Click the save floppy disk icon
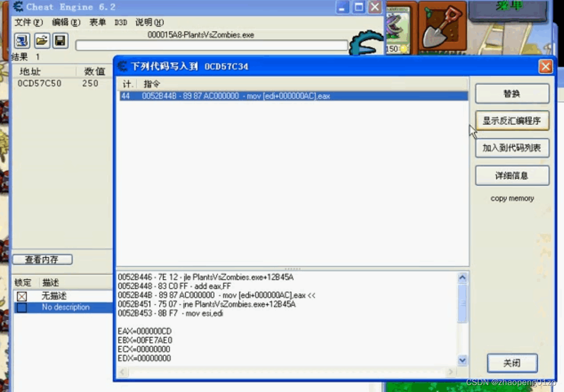Viewport: 564px width, 392px height. [60, 40]
